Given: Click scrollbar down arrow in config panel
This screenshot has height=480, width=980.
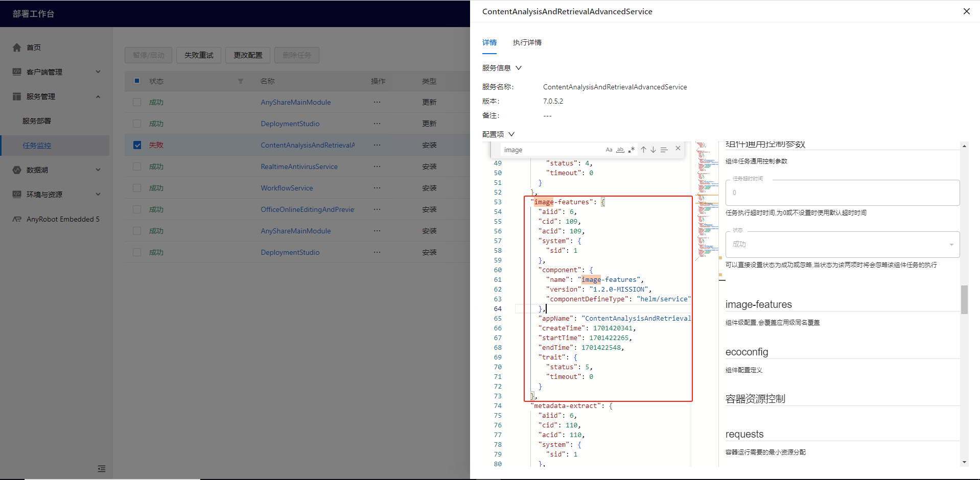Looking at the screenshot, I should point(964,462).
